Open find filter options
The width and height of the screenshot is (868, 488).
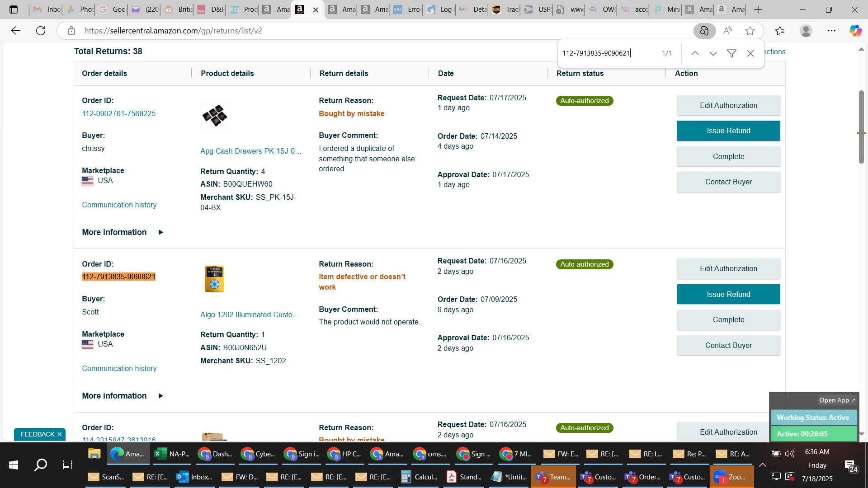731,53
